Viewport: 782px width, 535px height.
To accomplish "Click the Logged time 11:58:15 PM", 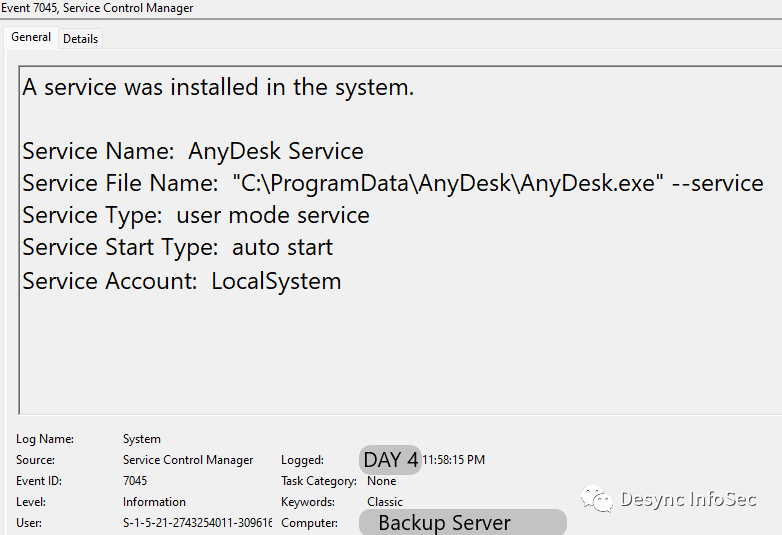I will [453, 460].
